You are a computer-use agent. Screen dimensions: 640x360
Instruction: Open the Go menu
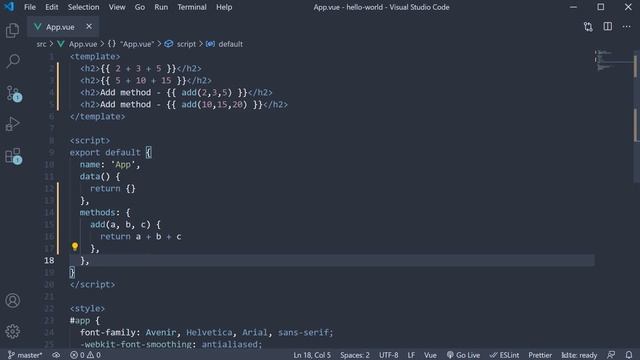(140, 7)
